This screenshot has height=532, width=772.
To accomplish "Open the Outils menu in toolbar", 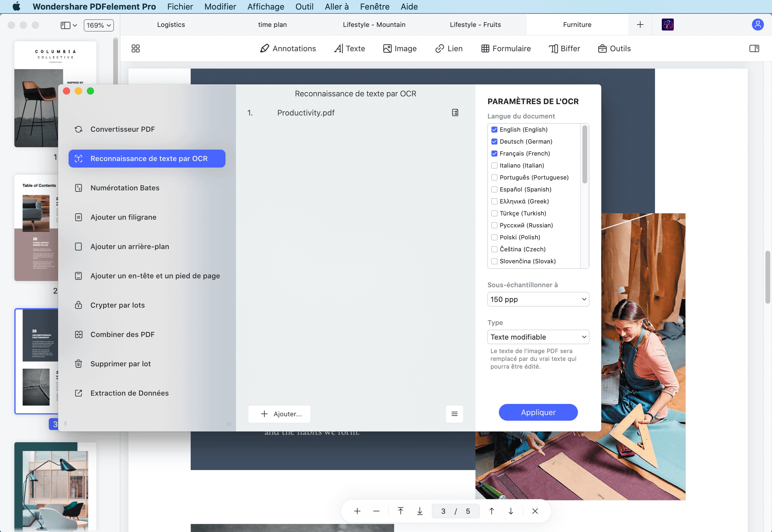I will 614,48.
